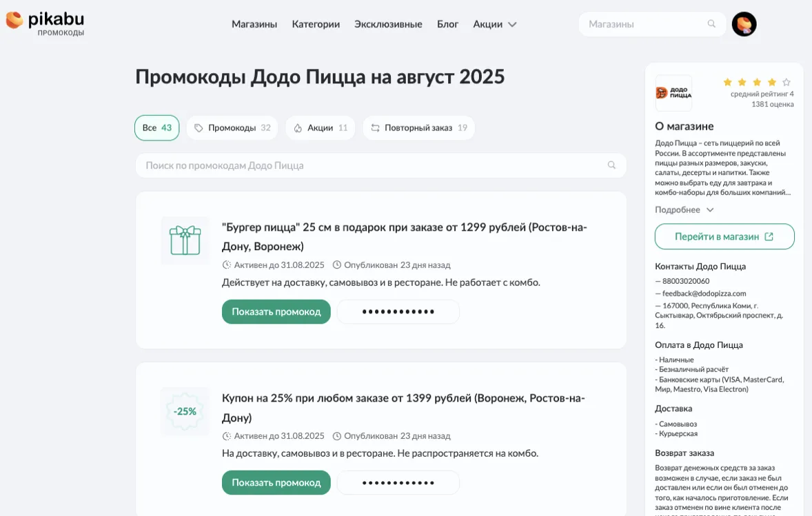Screen dimensions: 812x516
Task: Open the Магазины menu item
Action: coord(254,24)
